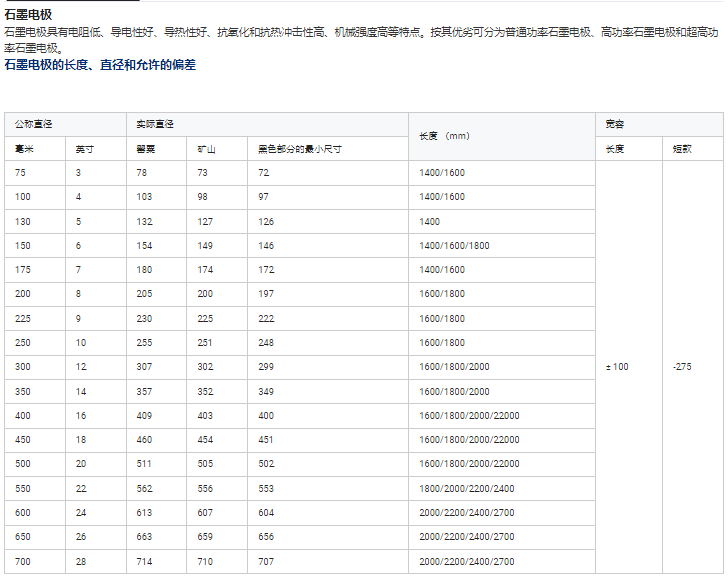Click the ± 100 tolerance cell

pyautogui.click(x=617, y=367)
